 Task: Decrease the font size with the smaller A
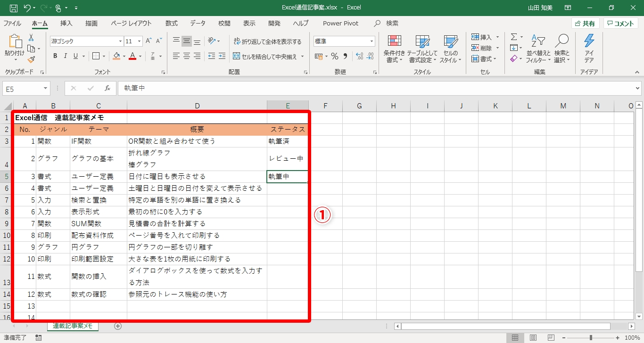click(x=159, y=41)
